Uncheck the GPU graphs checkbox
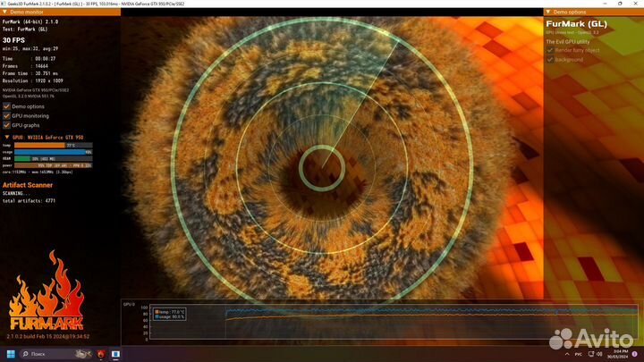 click(x=6, y=125)
